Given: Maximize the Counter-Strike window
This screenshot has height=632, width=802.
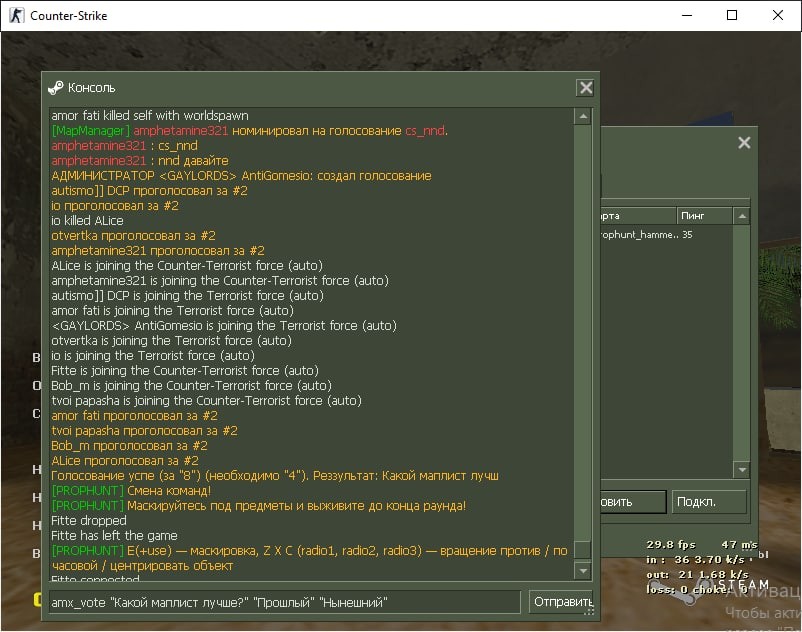Looking at the screenshot, I should click(732, 15).
